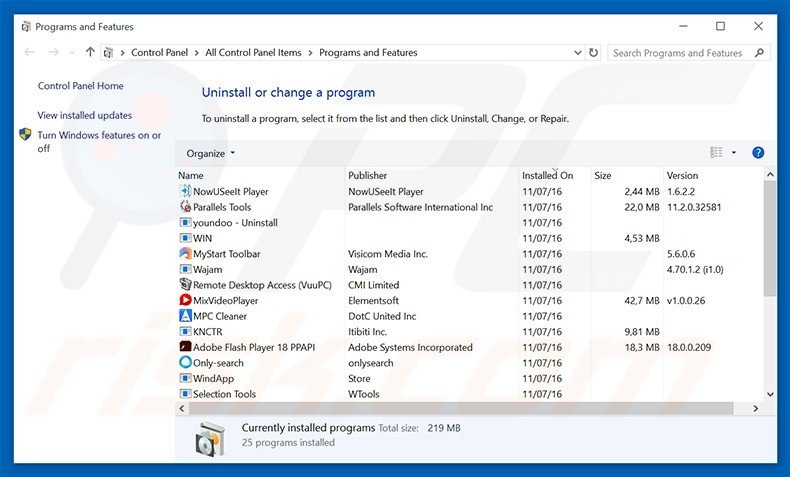
Task: Click the Only-search circle icon
Action: (x=185, y=363)
